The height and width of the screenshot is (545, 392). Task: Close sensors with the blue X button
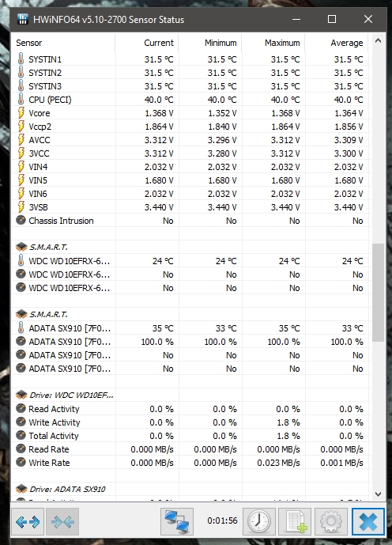(x=368, y=522)
